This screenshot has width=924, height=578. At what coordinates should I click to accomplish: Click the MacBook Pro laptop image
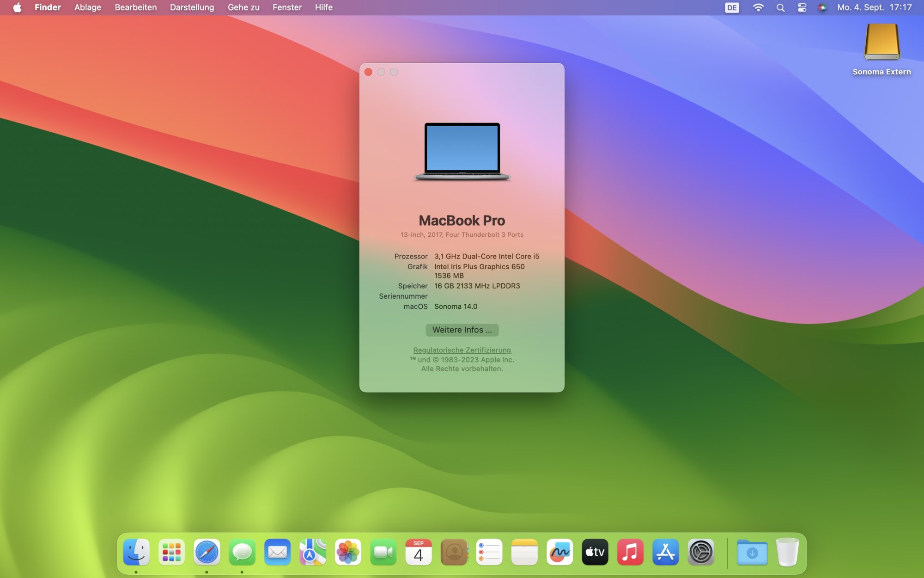(462, 151)
